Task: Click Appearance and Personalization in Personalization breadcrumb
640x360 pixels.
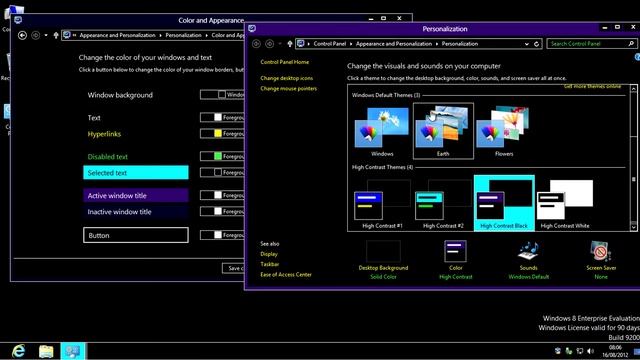Action: click(394, 44)
